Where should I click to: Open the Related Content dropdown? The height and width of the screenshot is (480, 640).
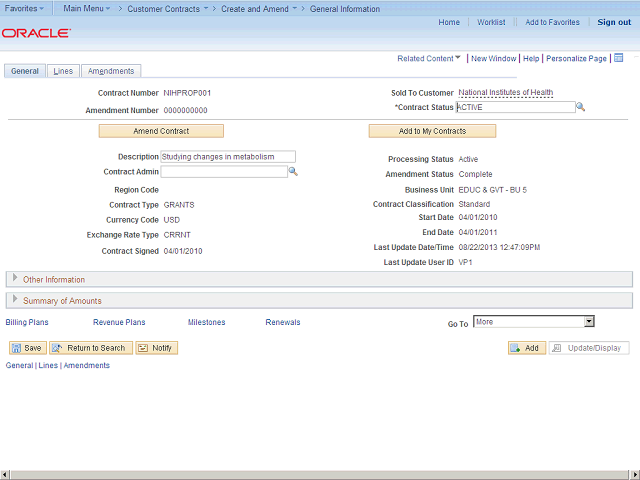pyautogui.click(x=429, y=59)
